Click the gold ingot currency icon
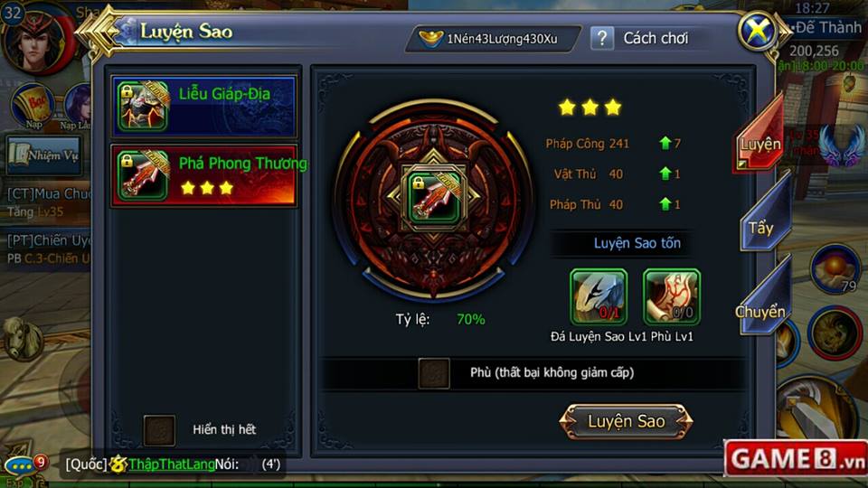This screenshot has width=868, height=488. point(430,38)
